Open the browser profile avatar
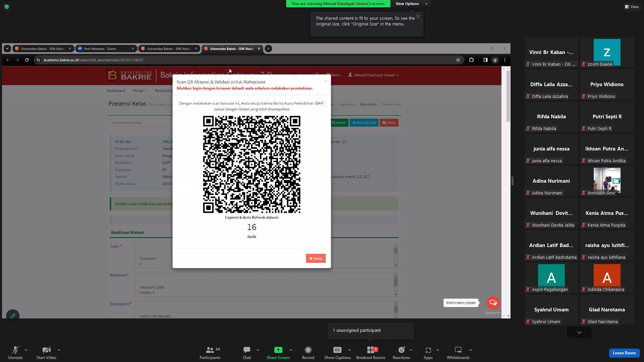This screenshot has width=644, height=362. coord(495,60)
